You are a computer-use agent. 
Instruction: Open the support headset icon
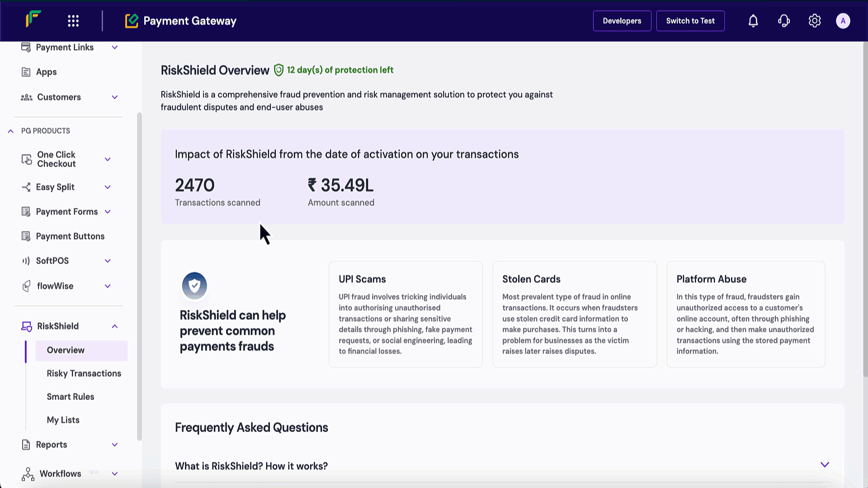click(x=783, y=21)
